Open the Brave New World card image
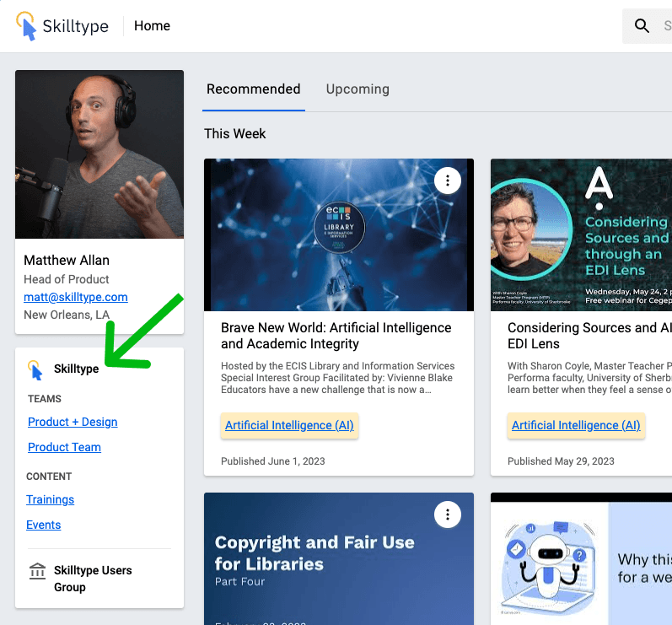This screenshot has width=672, height=625. (339, 235)
